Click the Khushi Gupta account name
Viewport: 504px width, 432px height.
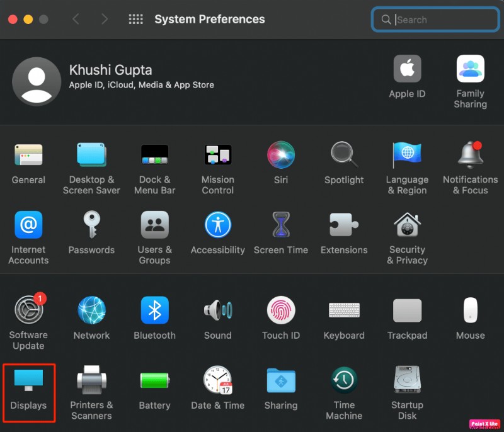click(x=111, y=70)
